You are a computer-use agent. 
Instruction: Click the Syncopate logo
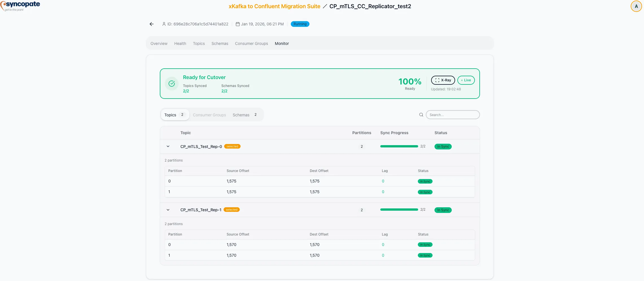pos(21,6)
